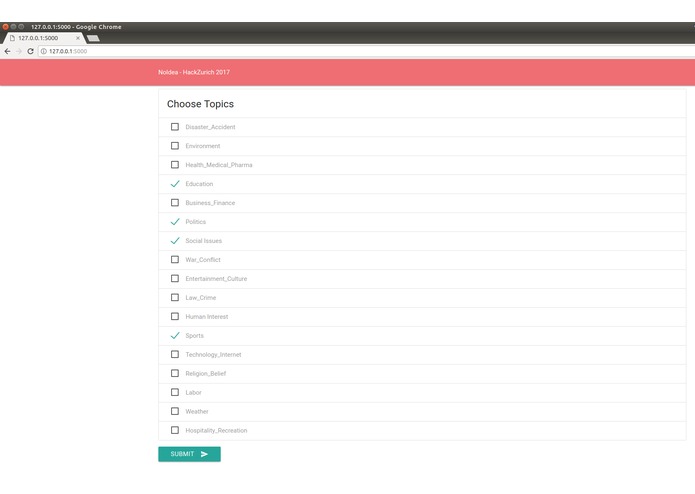This screenshot has height=494, width=695.
Task: Check the Disaster_Accident checkbox
Action: (x=175, y=127)
